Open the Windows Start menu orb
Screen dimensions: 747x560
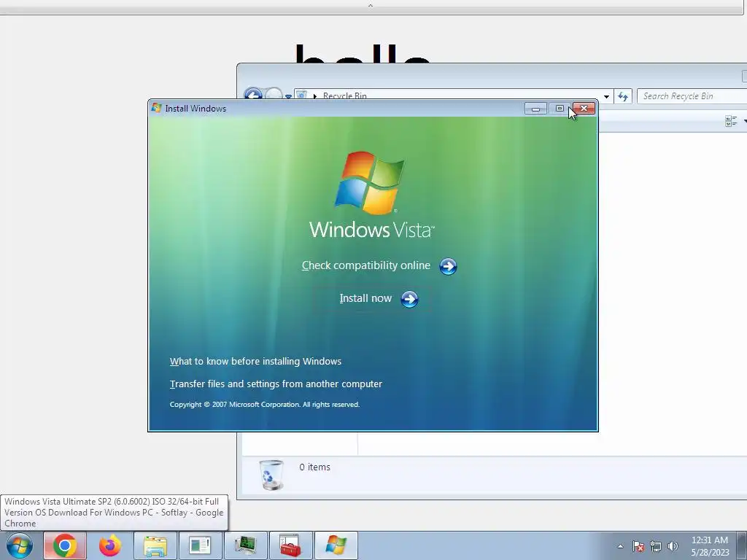[20, 545]
